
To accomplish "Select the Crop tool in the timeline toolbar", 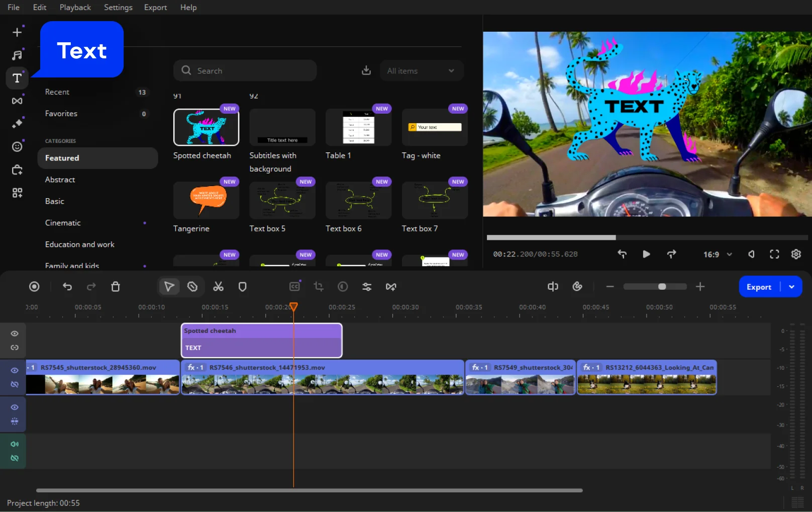I will (319, 287).
